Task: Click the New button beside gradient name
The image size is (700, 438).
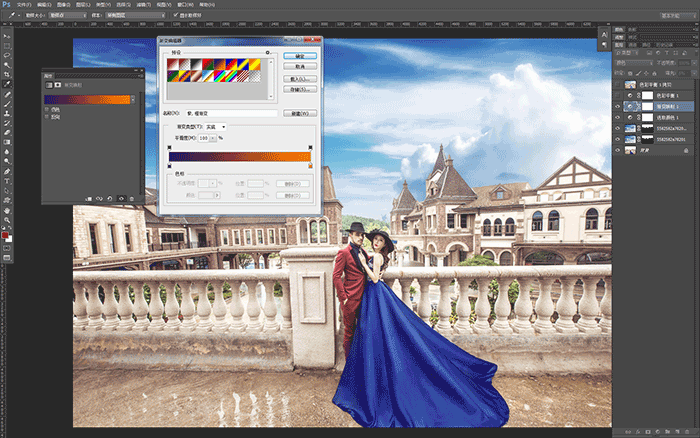Action: coord(300,113)
